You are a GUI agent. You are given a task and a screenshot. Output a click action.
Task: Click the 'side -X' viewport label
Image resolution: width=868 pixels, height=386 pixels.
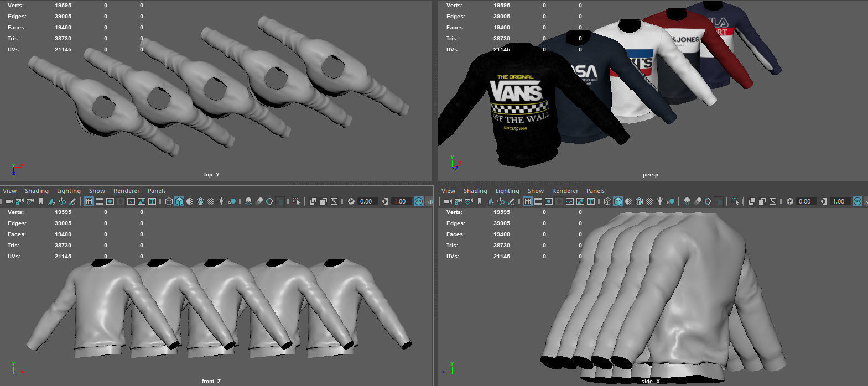[650, 382]
